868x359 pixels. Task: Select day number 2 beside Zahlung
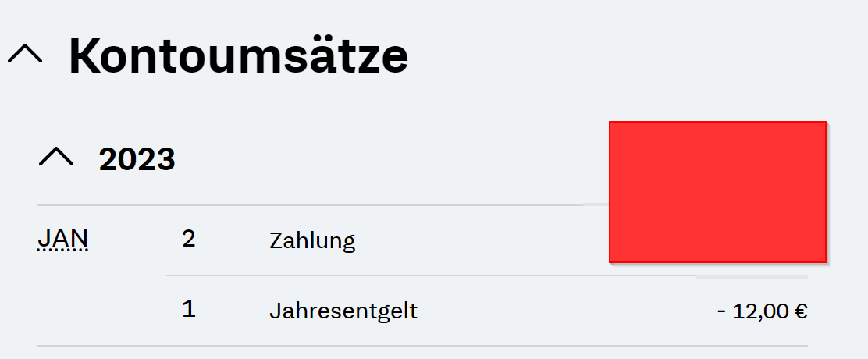pyautogui.click(x=188, y=239)
